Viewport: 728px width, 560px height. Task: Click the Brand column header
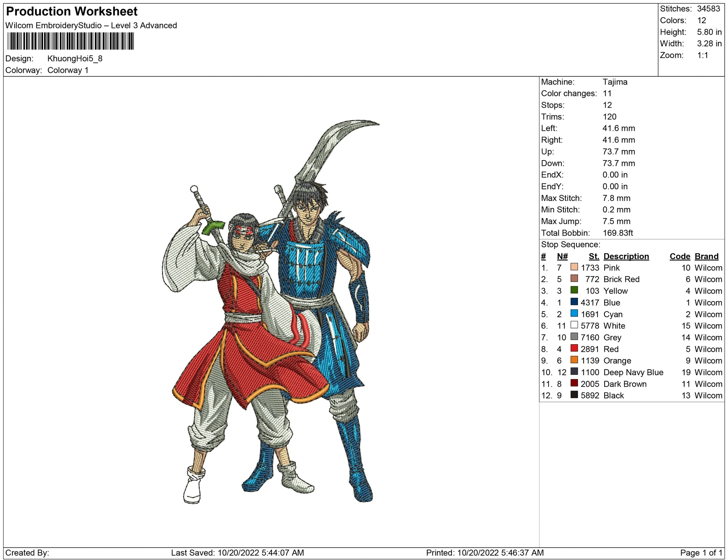click(x=706, y=256)
